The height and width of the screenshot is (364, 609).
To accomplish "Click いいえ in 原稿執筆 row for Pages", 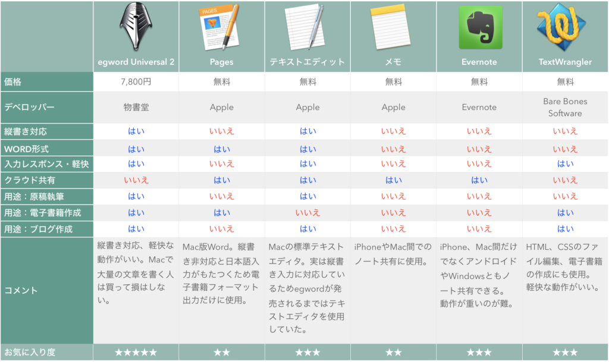I will pos(222,196).
